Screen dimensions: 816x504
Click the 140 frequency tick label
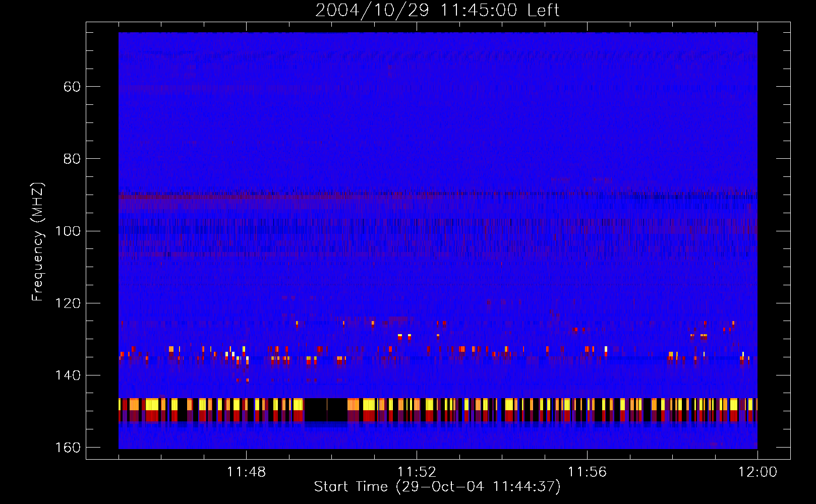pyautogui.click(x=68, y=375)
